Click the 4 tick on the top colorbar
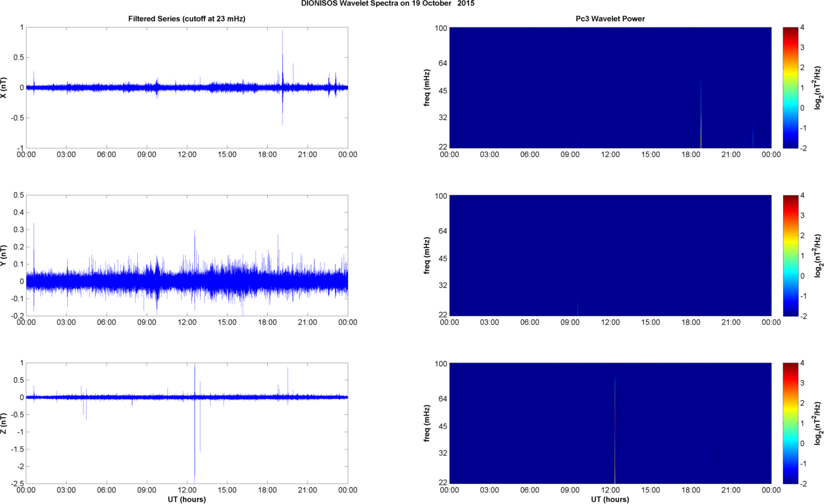 [802, 28]
